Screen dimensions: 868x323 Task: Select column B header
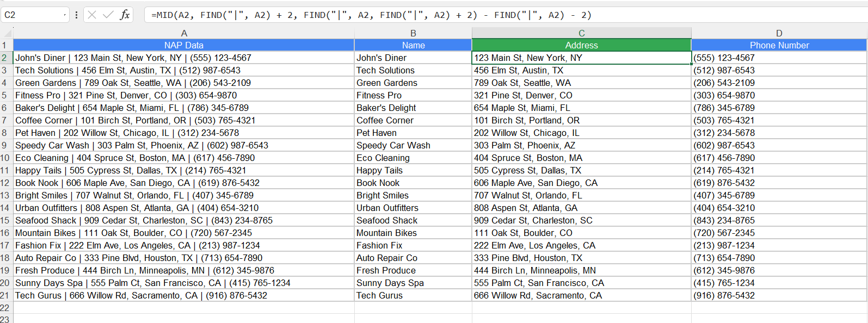(413, 33)
